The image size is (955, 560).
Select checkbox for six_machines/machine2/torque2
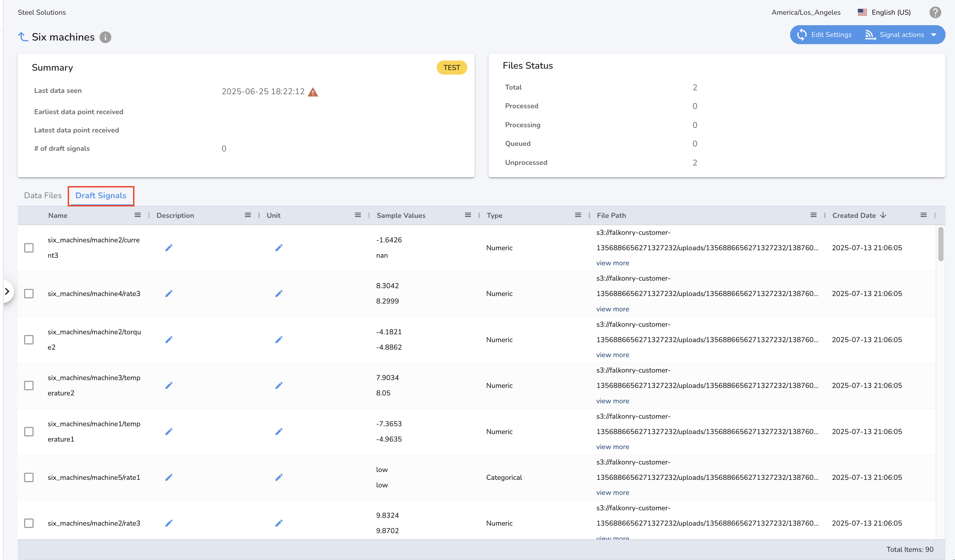pyautogui.click(x=29, y=339)
